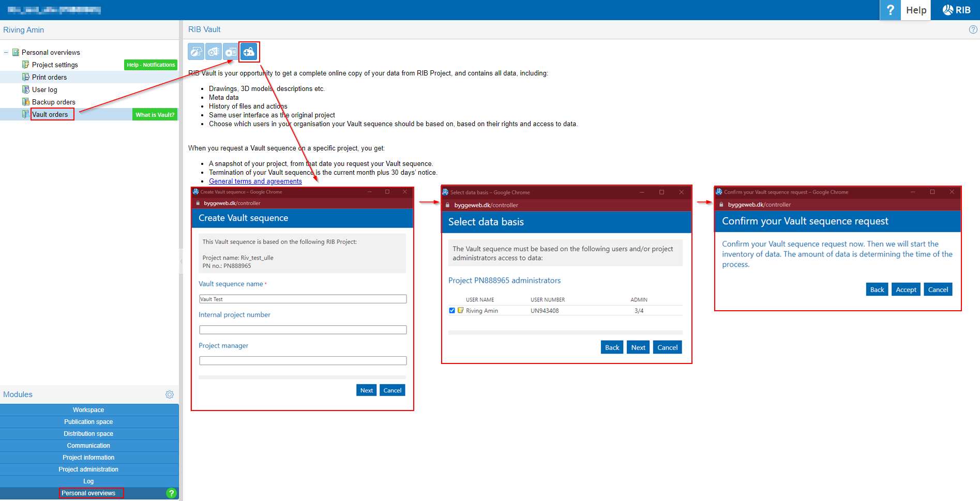
Task: Click the Vault sequence name input field
Action: [x=303, y=299]
